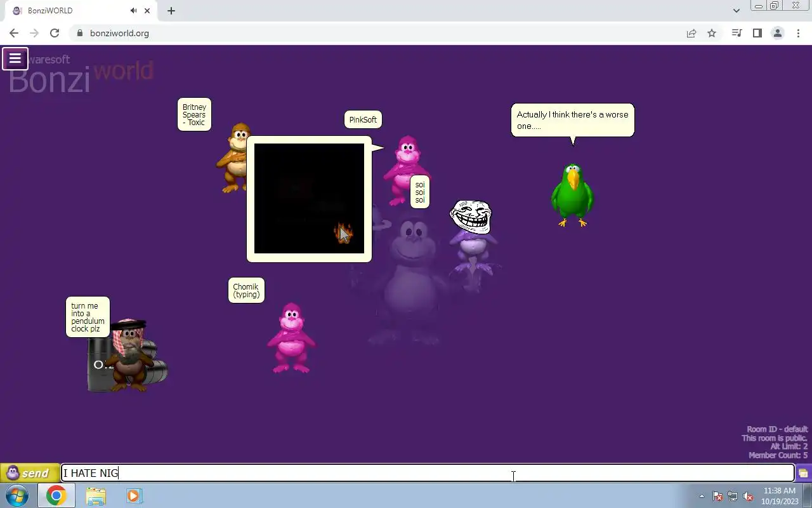Click the 'soi soi soi' speech bubble
The image size is (812, 508).
click(x=420, y=192)
